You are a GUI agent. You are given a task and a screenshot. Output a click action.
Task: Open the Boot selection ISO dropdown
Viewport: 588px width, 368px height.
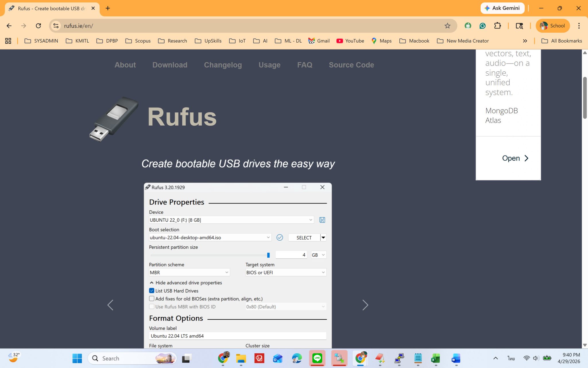tap(210, 237)
